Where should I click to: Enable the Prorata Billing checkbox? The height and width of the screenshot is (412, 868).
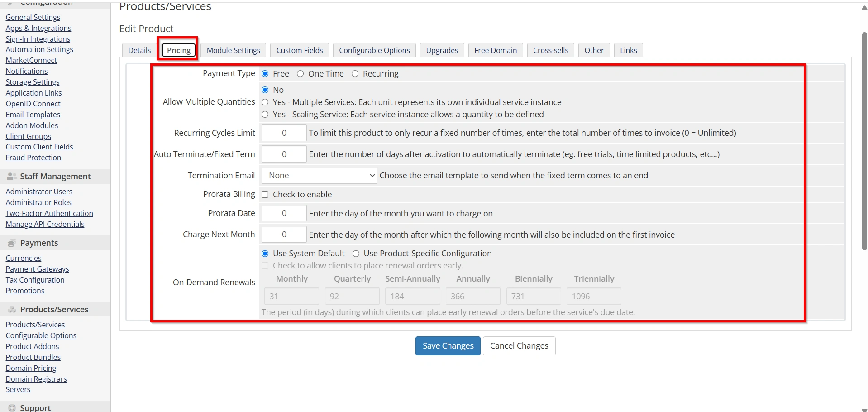(265, 195)
